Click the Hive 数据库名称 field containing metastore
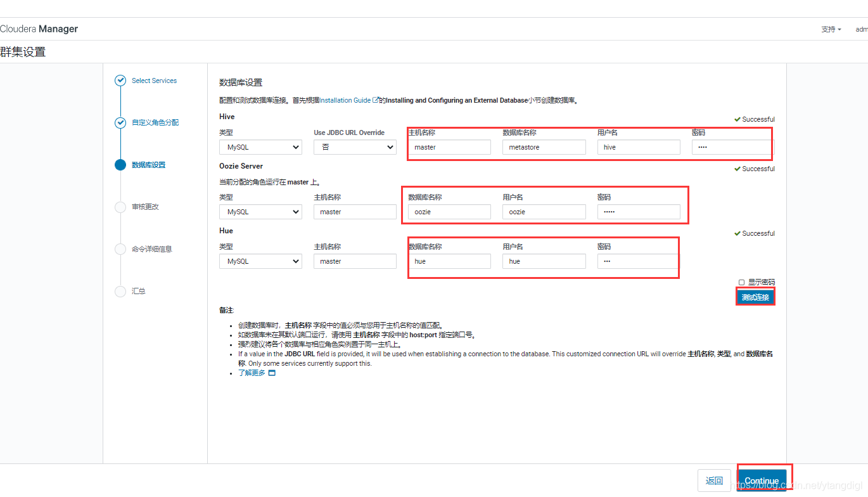The height and width of the screenshot is (497, 868). coord(544,147)
